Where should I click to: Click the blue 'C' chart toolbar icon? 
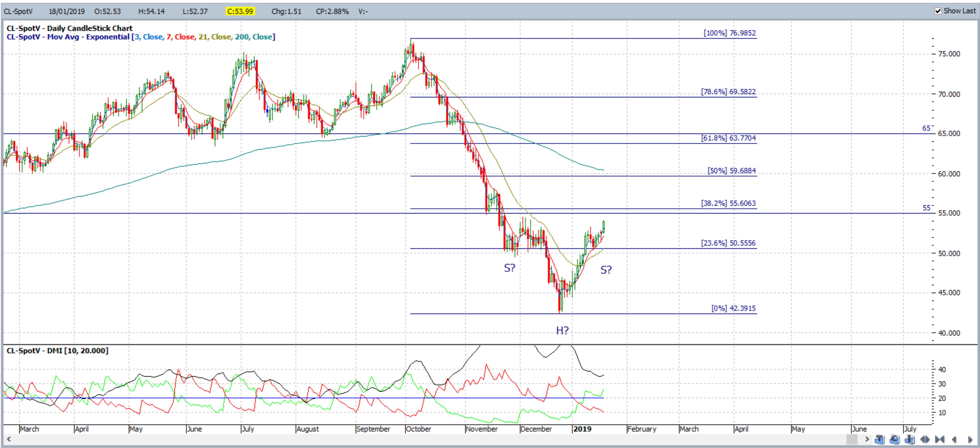click(895, 439)
